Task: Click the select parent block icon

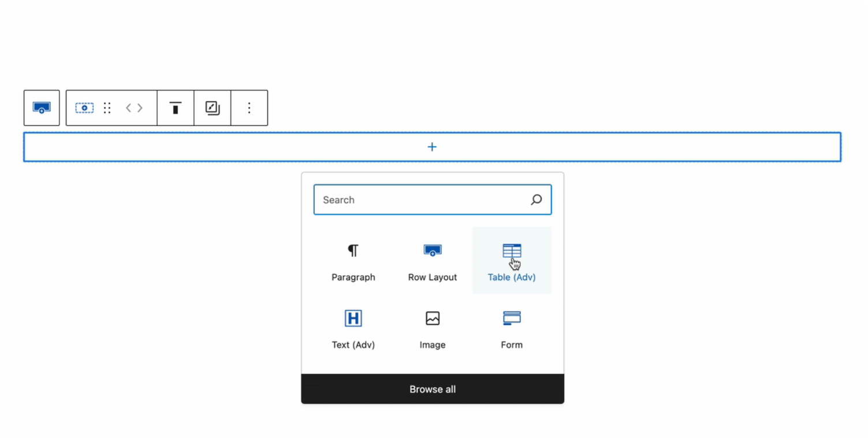Action: click(x=84, y=107)
